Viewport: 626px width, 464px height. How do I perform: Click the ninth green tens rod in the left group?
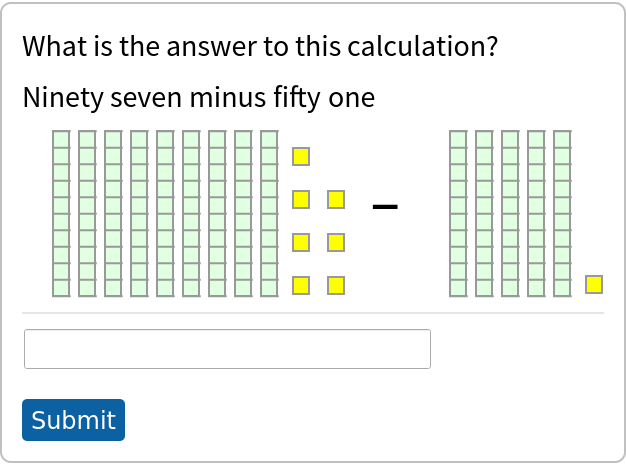(269, 213)
